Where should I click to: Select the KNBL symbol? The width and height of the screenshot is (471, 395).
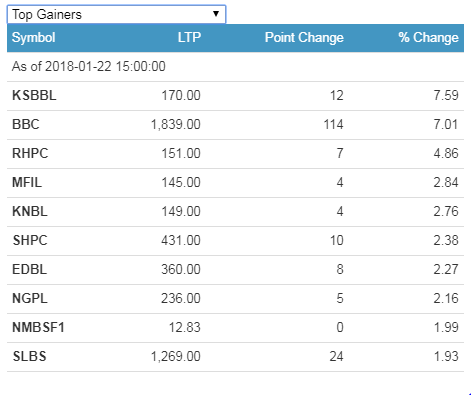tap(30, 211)
